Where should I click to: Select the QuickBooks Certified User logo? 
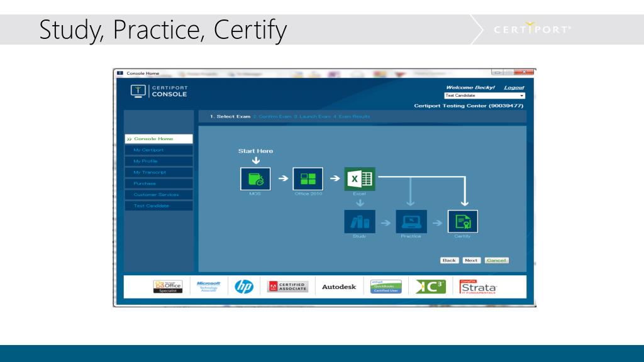[386, 287]
